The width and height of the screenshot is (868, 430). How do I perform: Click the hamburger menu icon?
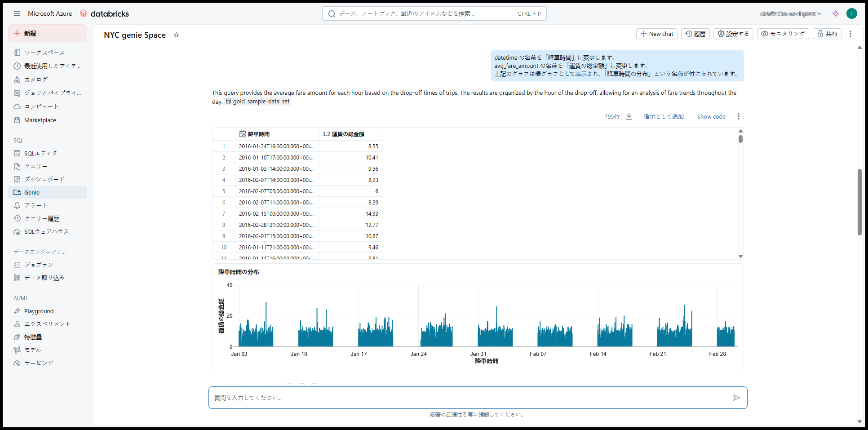point(17,13)
